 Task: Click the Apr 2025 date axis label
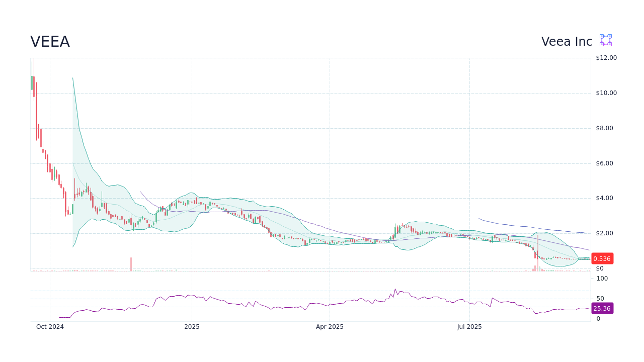pos(330,327)
